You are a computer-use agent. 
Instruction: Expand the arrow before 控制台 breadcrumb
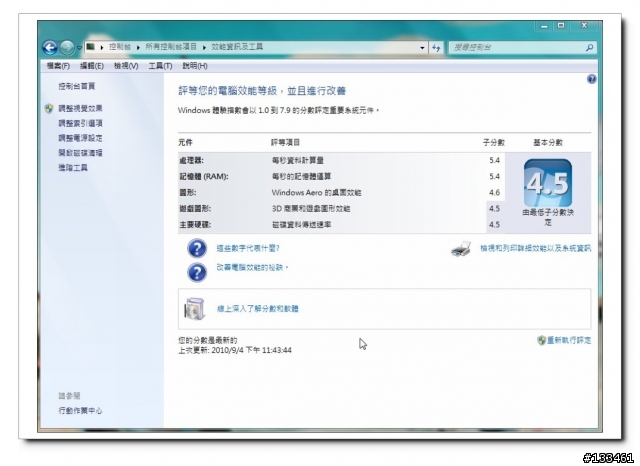point(102,47)
